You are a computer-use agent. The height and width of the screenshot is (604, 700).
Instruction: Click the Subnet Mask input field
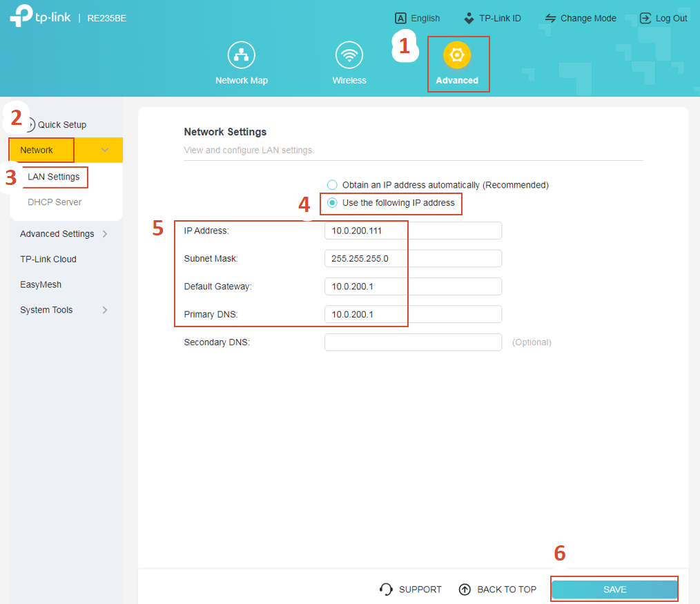coord(413,258)
